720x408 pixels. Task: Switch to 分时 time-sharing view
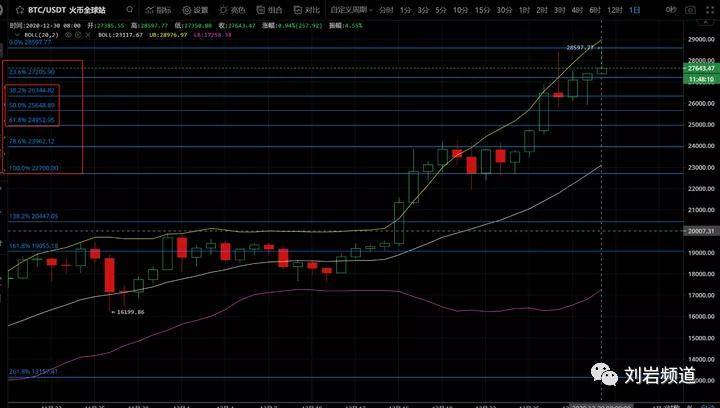tap(386, 10)
